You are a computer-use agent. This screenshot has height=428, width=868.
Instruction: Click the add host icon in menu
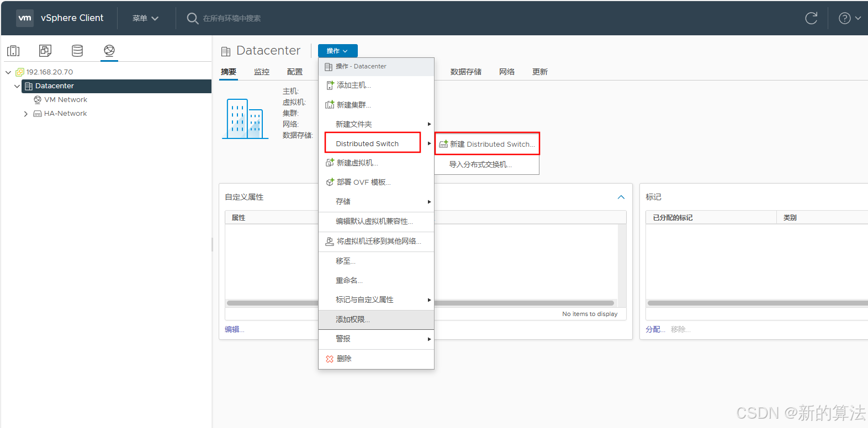click(x=330, y=85)
